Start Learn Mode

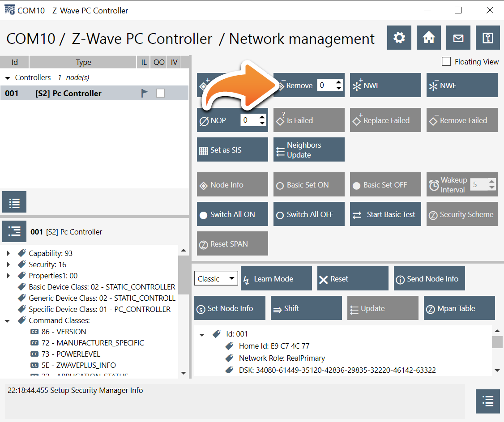click(276, 278)
